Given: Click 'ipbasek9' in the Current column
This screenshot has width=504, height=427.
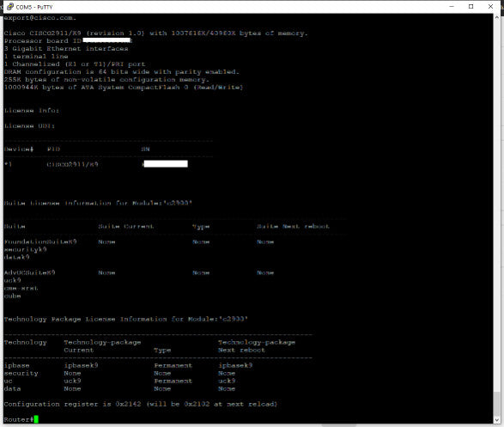Looking at the screenshot, I should point(81,366).
